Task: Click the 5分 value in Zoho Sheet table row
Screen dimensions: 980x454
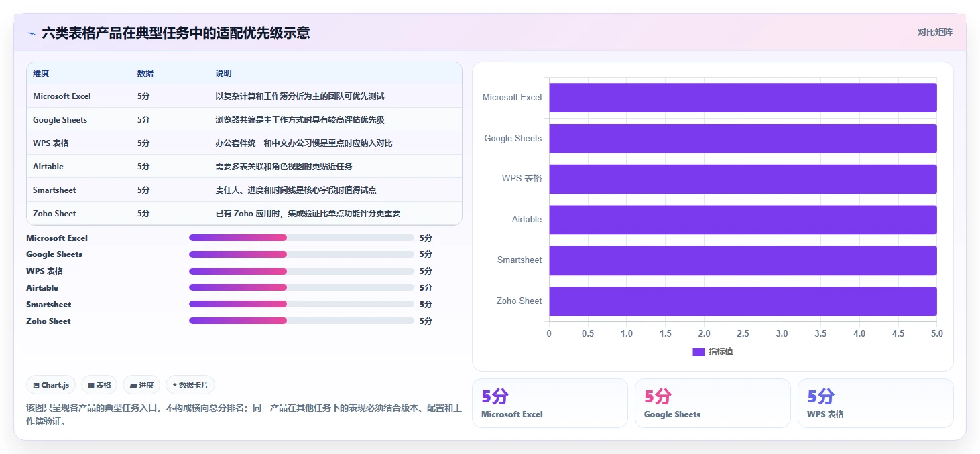Action: click(x=143, y=214)
